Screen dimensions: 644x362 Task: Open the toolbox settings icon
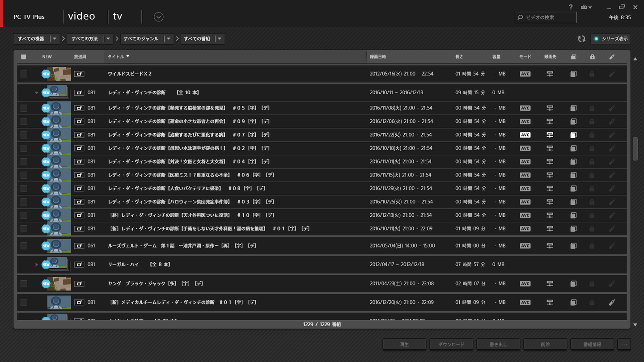tap(585, 7)
